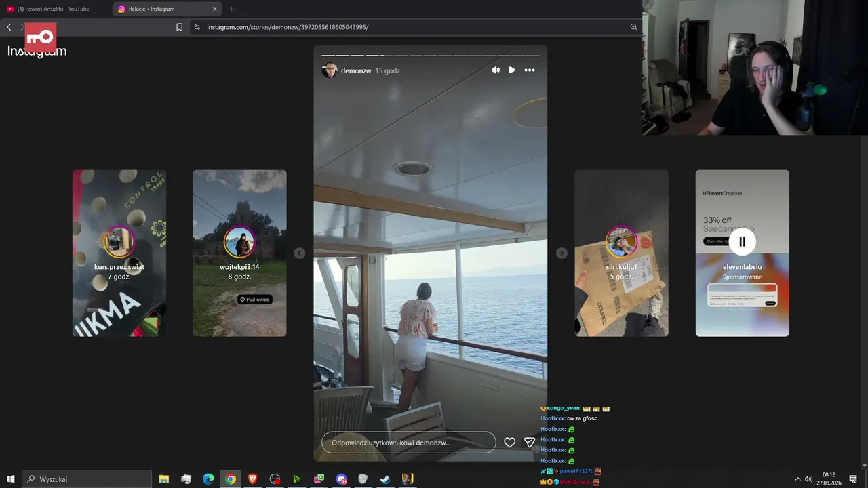The width and height of the screenshot is (868, 488).
Task: Like the story with the heart icon
Action: click(510, 443)
